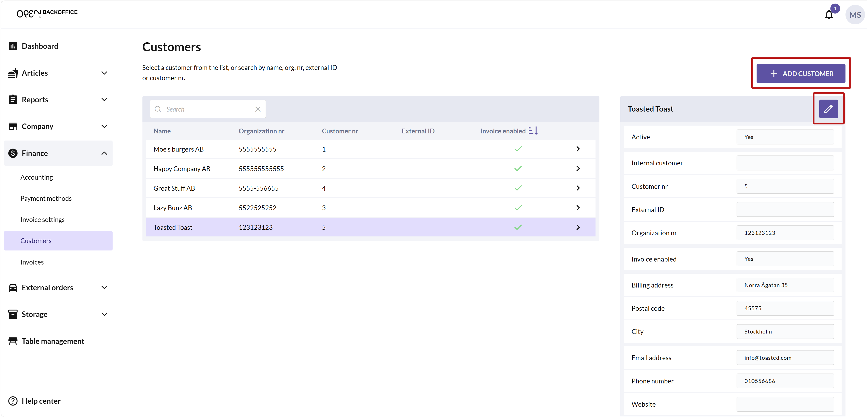Open Toasted Toast row arrow
This screenshot has width=868, height=417.
(x=578, y=227)
